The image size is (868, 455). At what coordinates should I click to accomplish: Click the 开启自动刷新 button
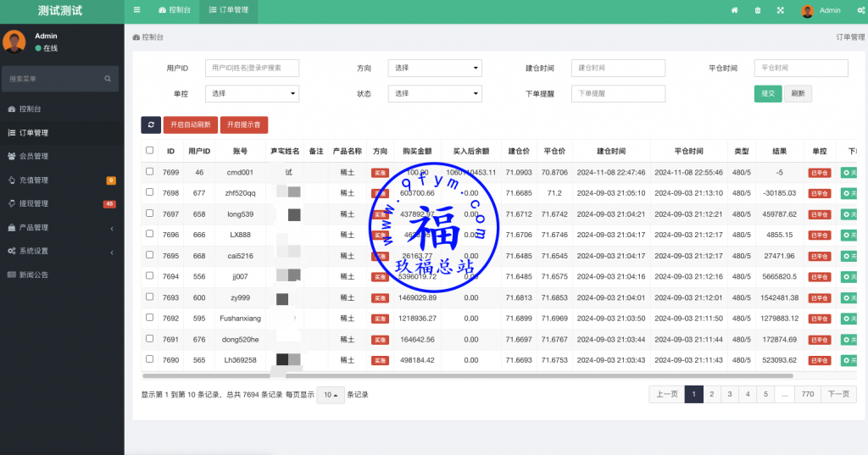coord(191,125)
